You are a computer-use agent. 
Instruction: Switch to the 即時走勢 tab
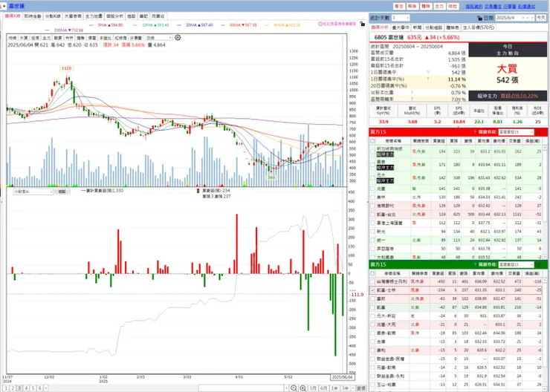(33, 16)
